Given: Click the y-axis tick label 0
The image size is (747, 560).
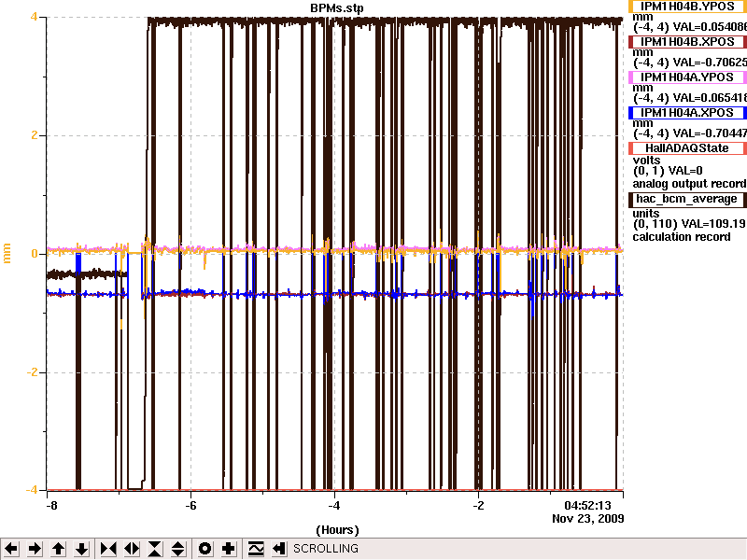Looking at the screenshot, I should pos(35,254).
